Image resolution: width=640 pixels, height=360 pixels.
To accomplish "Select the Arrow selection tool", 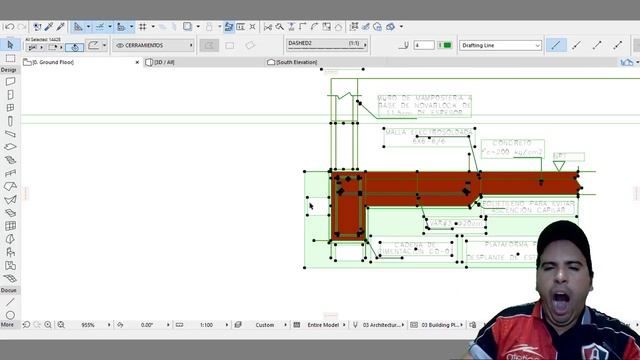I will (10, 44).
